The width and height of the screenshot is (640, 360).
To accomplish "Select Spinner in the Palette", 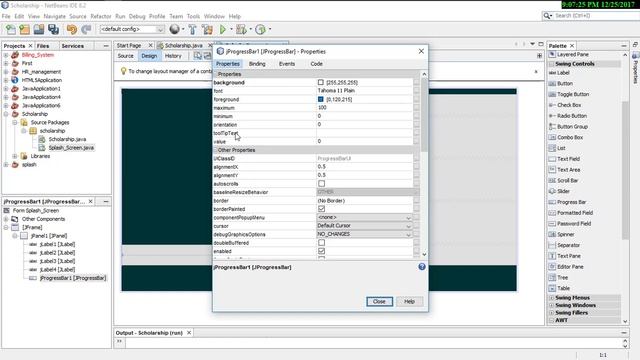I will click(x=565, y=234).
